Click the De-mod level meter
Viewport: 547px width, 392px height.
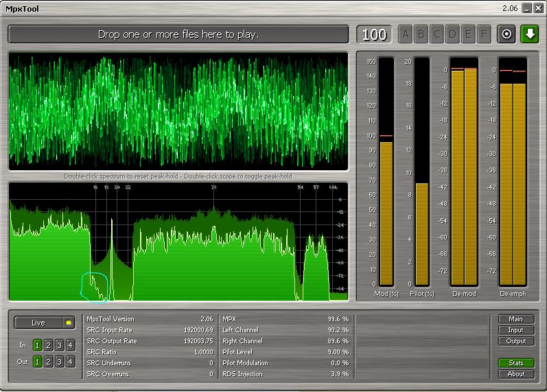464,172
